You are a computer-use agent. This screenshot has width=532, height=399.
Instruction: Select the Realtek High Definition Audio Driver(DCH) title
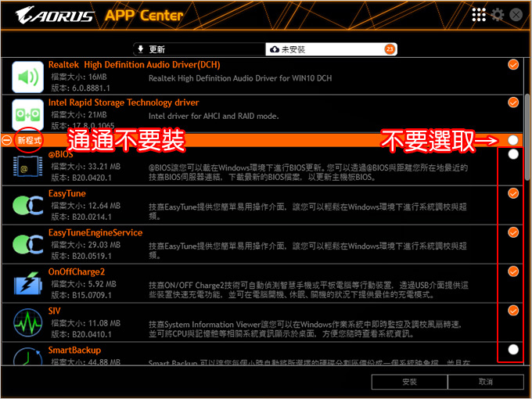coord(134,64)
